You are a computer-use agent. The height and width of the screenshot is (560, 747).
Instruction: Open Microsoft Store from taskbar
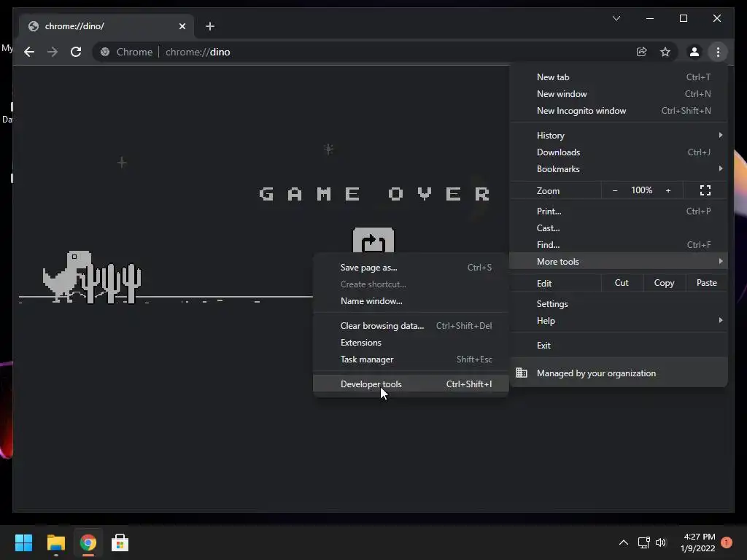pyautogui.click(x=120, y=542)
